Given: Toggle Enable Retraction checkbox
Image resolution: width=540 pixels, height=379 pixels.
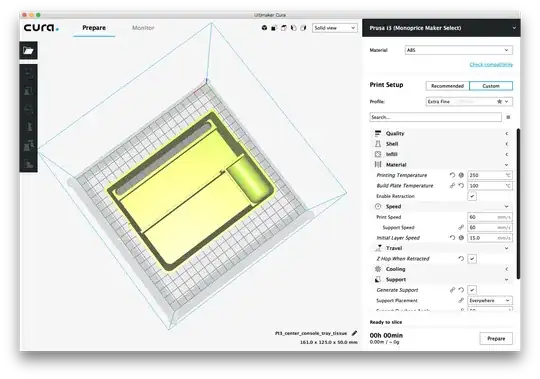Looking at the screenshot, I should click(x=472, y=196).
